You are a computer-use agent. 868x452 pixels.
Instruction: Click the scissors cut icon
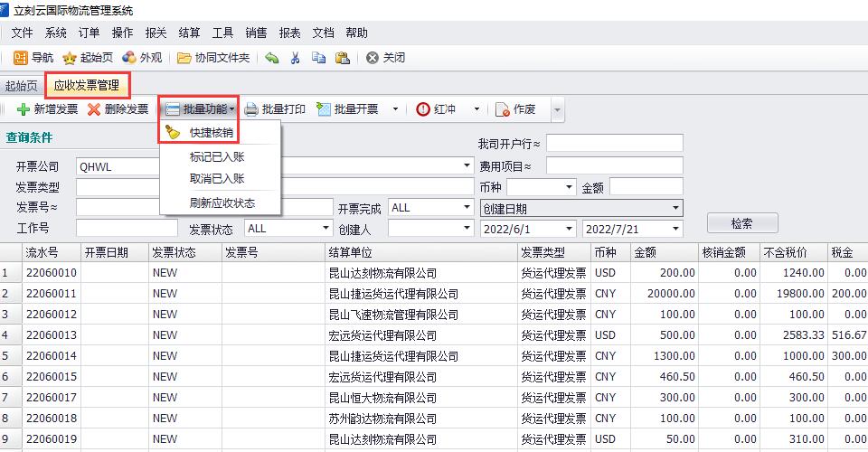coord(295,58)
